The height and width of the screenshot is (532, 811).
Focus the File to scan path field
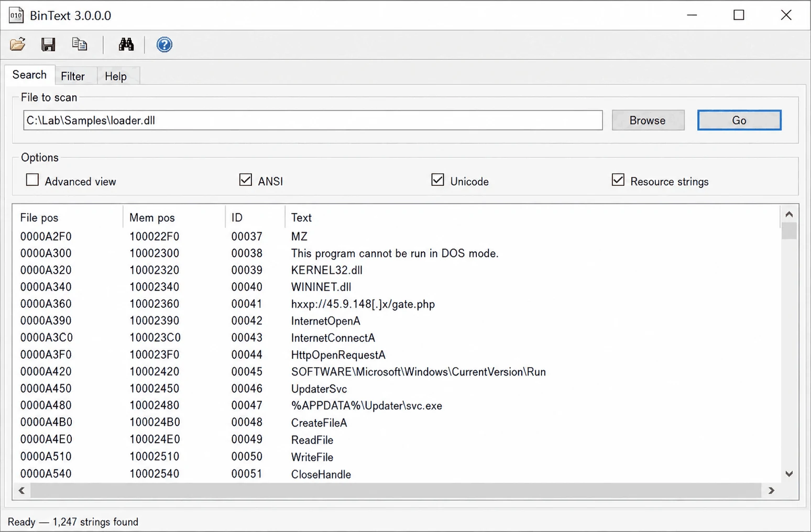313,120
